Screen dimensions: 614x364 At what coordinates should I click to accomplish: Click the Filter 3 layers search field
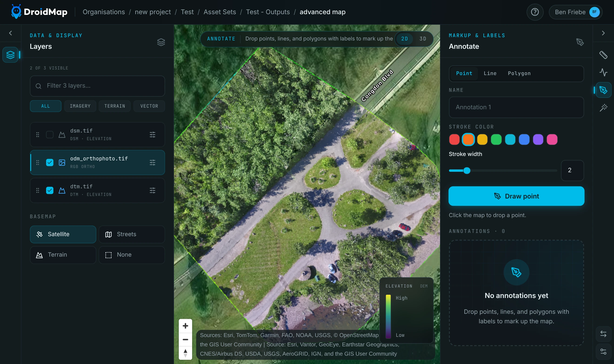tap(97, 86)
